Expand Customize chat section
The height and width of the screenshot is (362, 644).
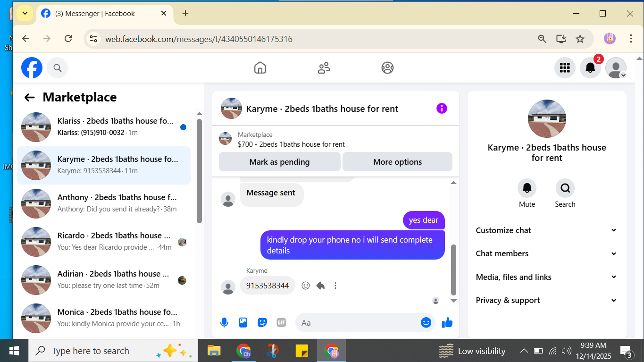pos(546,230)
